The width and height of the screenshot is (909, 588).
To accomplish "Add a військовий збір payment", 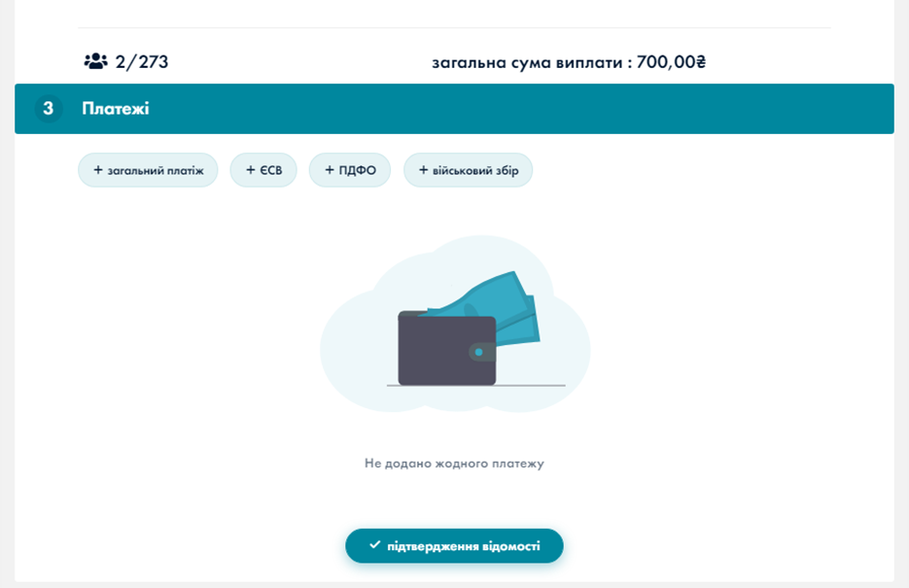I will pyautogui.click(x=469, y=170).
